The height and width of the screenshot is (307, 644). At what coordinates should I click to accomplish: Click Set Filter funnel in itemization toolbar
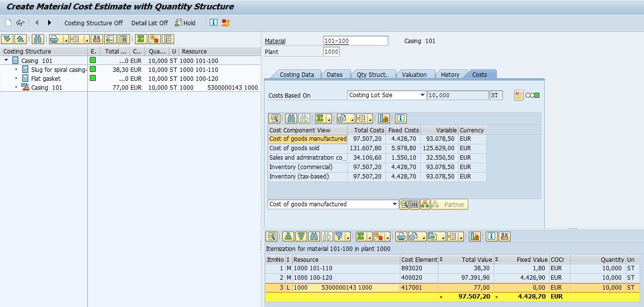[339, 237]
